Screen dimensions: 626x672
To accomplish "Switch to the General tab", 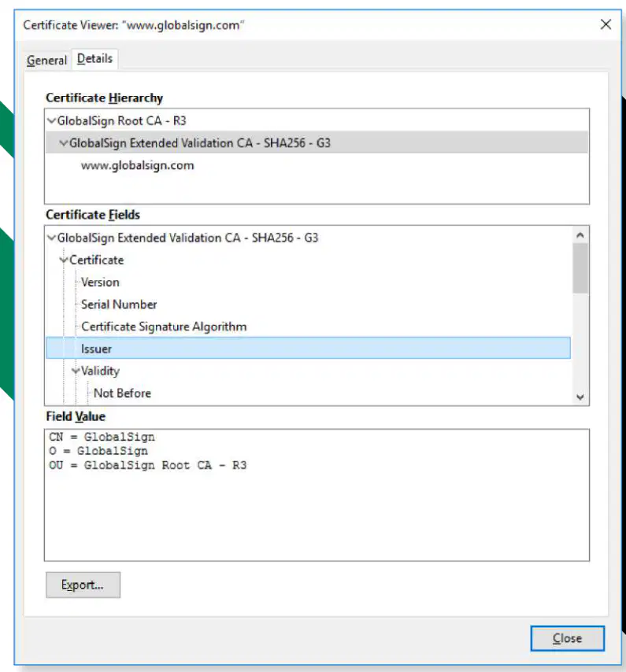I will [x=46, y=60].
